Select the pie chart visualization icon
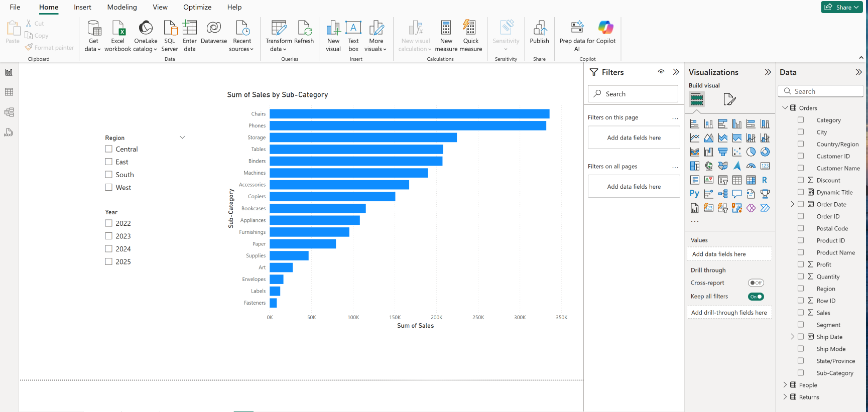 [751, 152]
